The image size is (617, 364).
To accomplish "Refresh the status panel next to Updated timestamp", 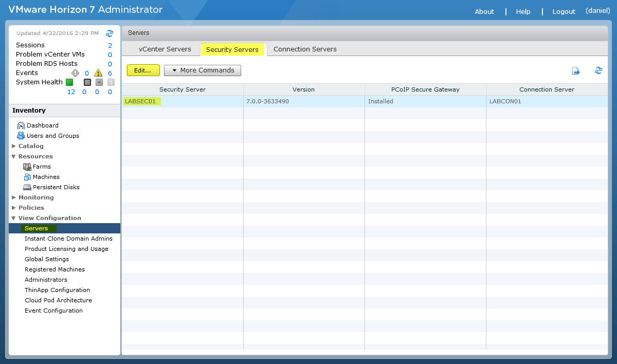I will 110,33.
